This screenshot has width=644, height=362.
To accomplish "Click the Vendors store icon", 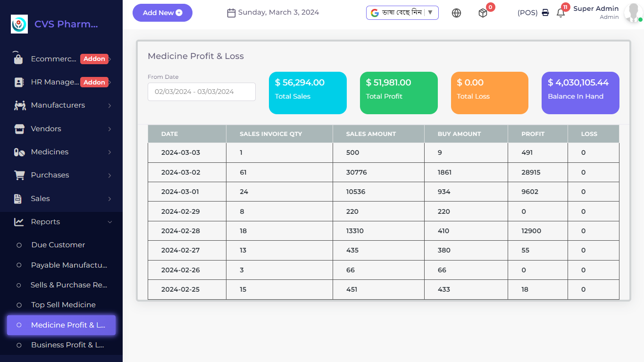I will tap(19, 129).
